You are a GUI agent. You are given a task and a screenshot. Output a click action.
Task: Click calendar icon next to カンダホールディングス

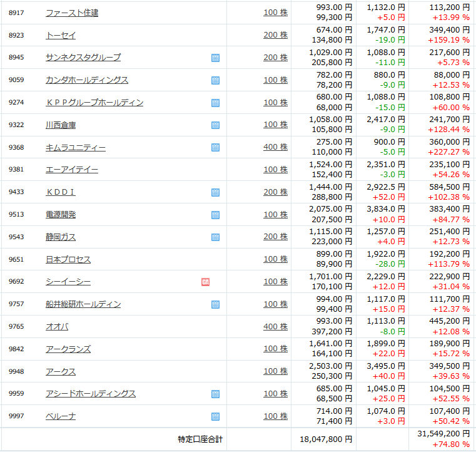(215, 80)
